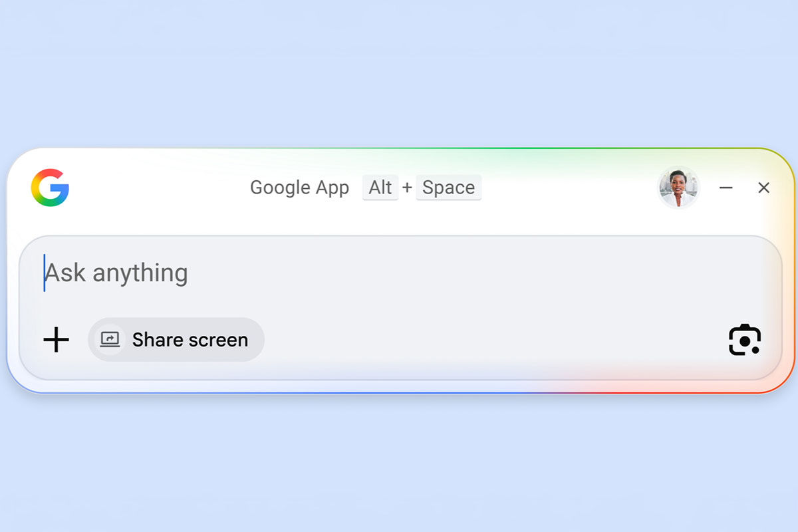This screenshot has width=798, height=532.
Task: Click blank title bar between logo and title
Action: point(160,188)
